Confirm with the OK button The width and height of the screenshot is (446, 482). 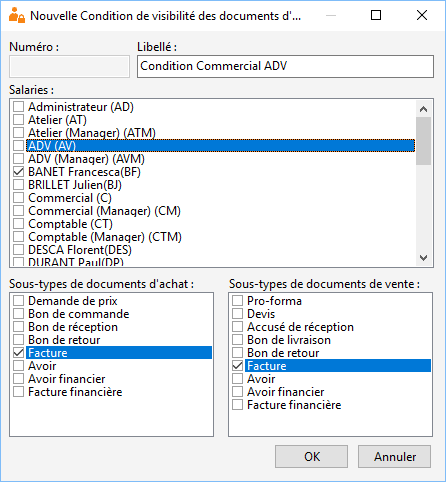pos(311,456)
